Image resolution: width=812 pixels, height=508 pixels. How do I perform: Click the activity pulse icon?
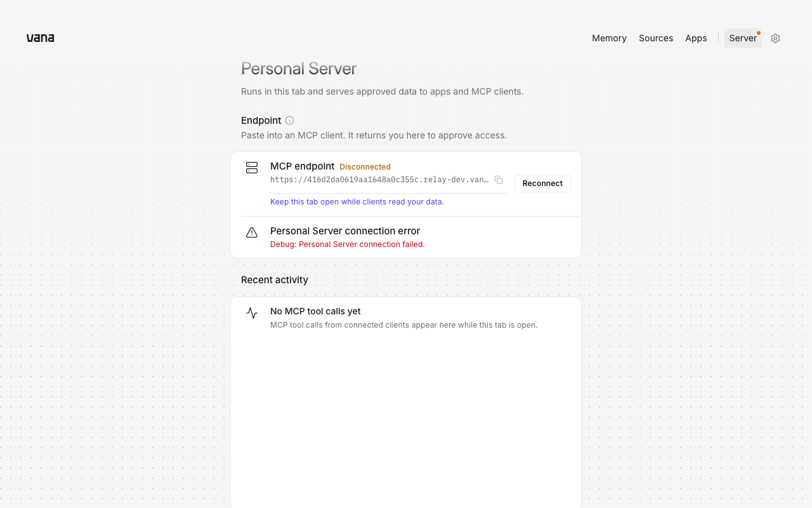252,313
